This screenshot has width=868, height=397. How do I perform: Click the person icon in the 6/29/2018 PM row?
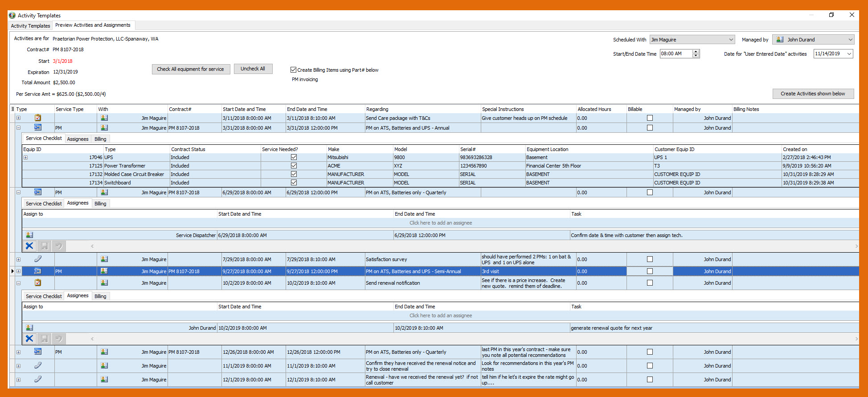(104, 192)
